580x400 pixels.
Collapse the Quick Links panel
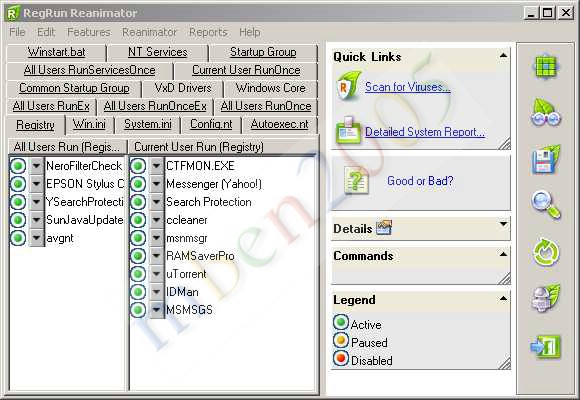tap(503, 56)
